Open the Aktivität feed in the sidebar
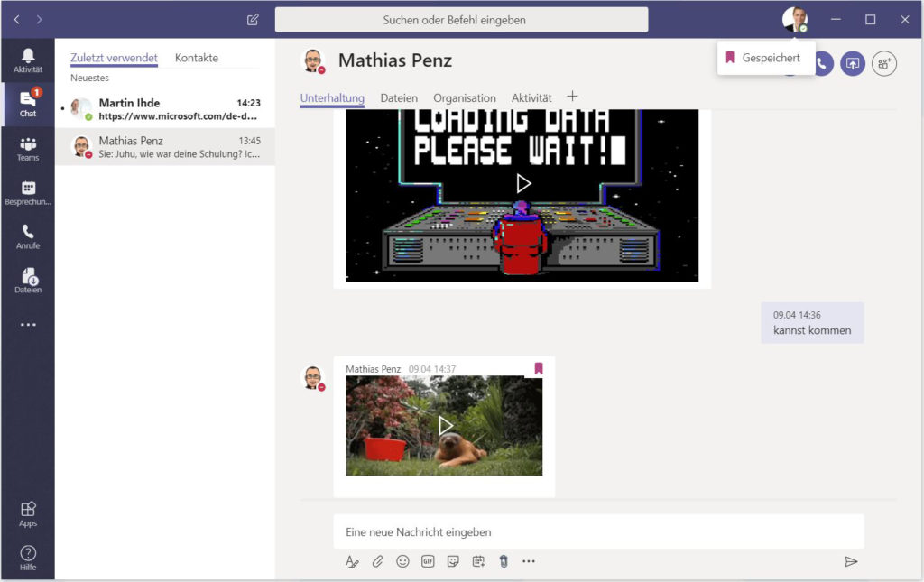Viewport: 924px width, 582px height. 28,60
